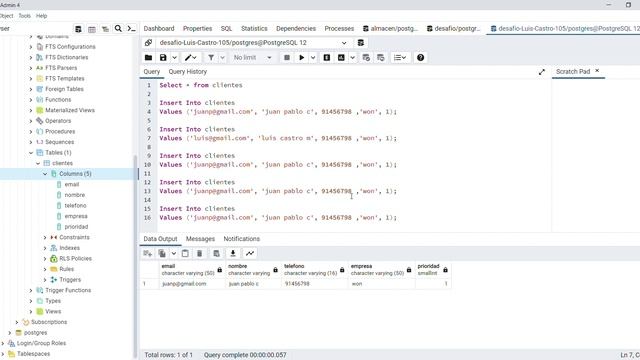Open query tool help icon
Screen dimensions: 640x360
point(420,58)
